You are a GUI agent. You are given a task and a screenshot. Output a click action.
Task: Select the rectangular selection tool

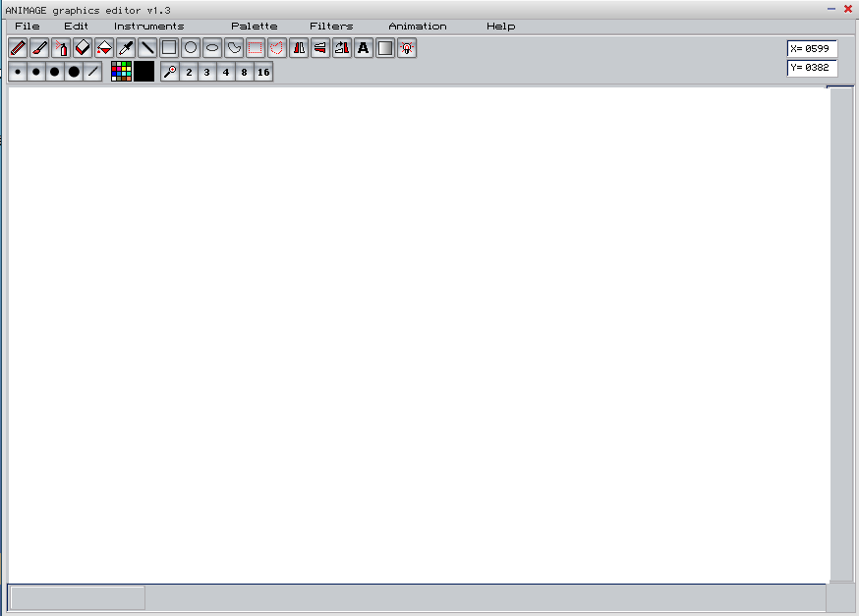pyautogui.click(x=256, y=48)
